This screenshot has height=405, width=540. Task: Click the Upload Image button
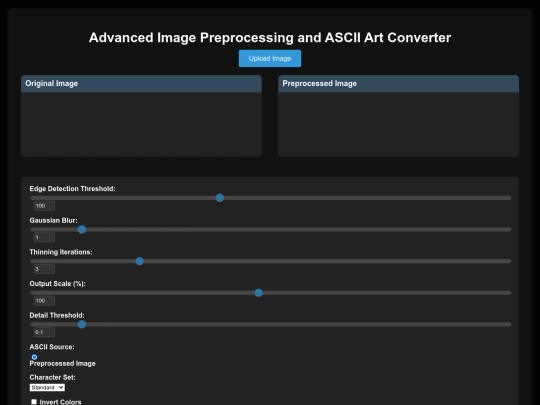point(270,59)
